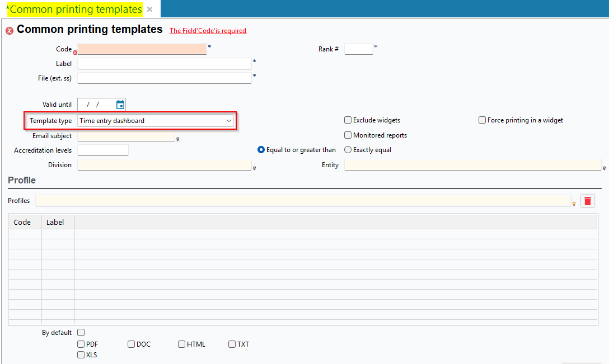Close the Common printing templates tab
This screenshot has width=609, height=364.
pos(149,10)
